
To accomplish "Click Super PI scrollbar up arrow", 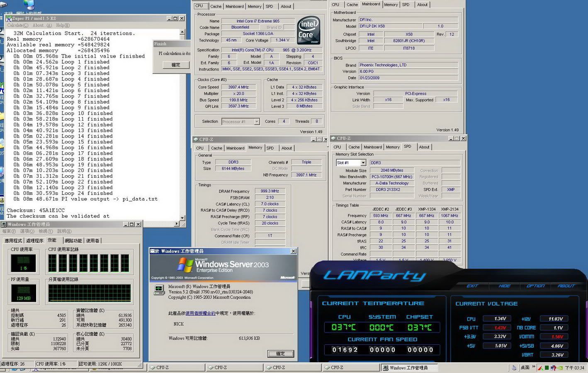I will (182, 32).
